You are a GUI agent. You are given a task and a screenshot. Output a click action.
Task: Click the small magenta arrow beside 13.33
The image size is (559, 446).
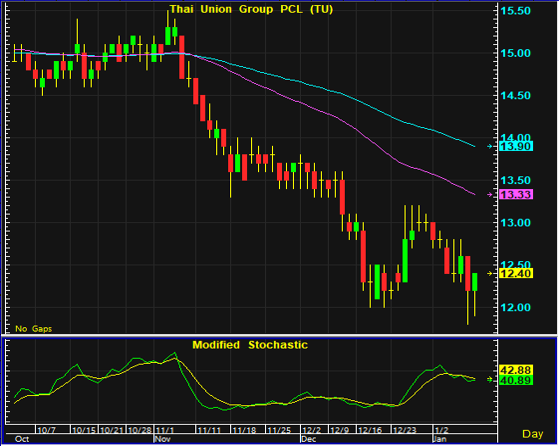[x=490, y=194]
